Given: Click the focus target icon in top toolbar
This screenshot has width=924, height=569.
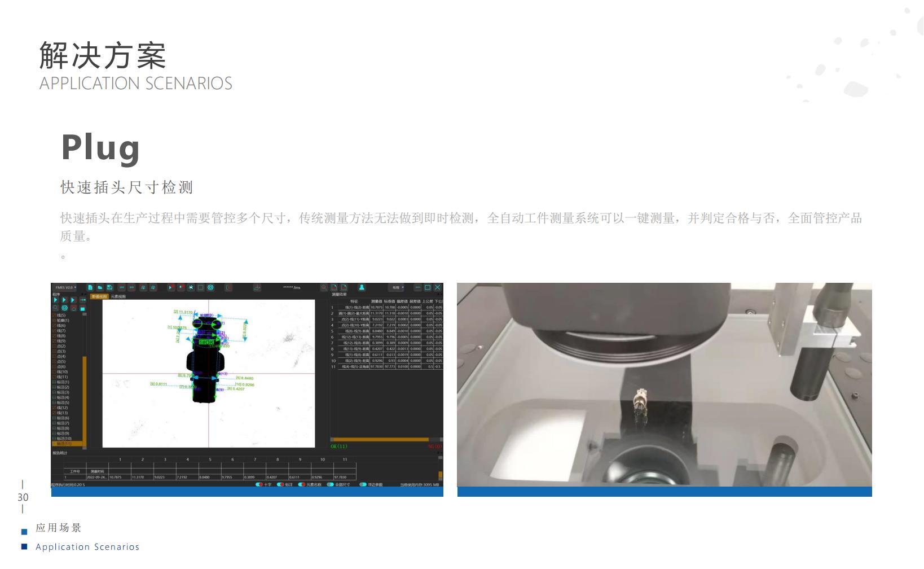Looking at the screenshot, I should click(x=191, y=287).
